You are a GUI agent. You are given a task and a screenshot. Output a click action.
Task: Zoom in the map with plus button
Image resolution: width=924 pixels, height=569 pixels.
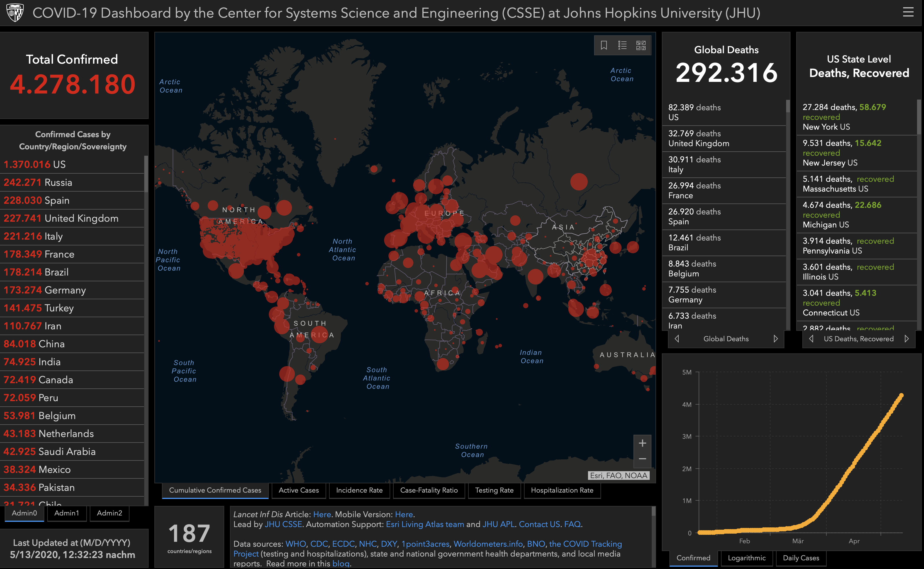(642, 443)
